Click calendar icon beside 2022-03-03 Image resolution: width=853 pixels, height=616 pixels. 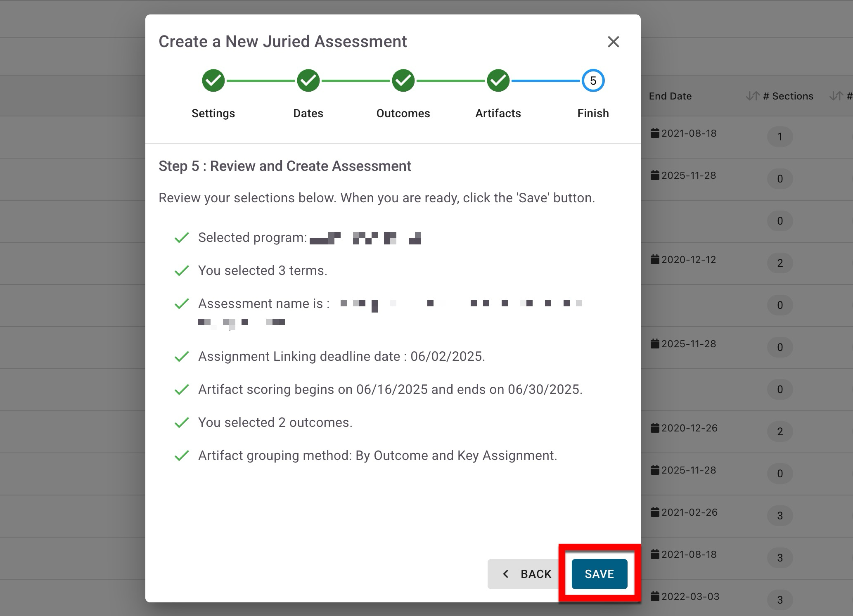(x=654, y=596)
